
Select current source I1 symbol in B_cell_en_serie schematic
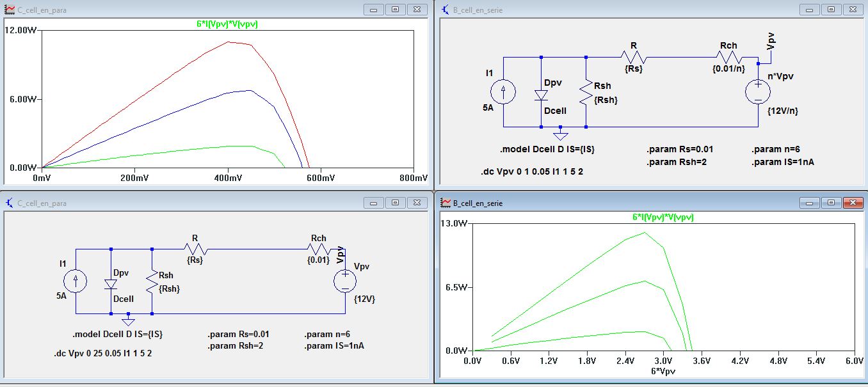tap(503, 92)
